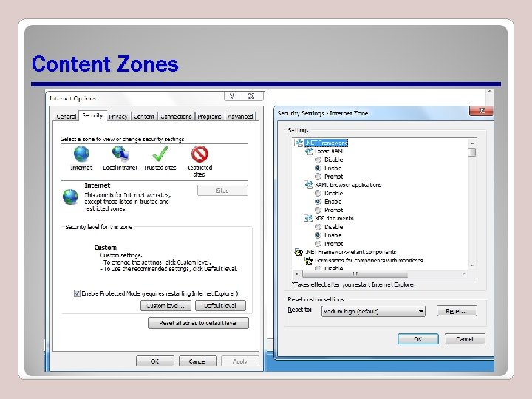Image resolution: width=532 pixels, height=399 pixels.
Task: Toggle Enable Protected Mode checkbox
Action: click(x=77, y=293)
